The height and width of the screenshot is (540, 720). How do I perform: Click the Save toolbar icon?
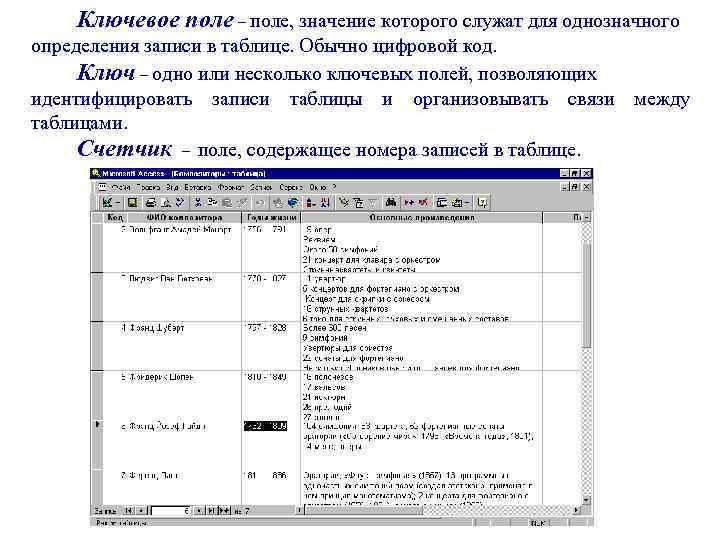tap(132, 202)
